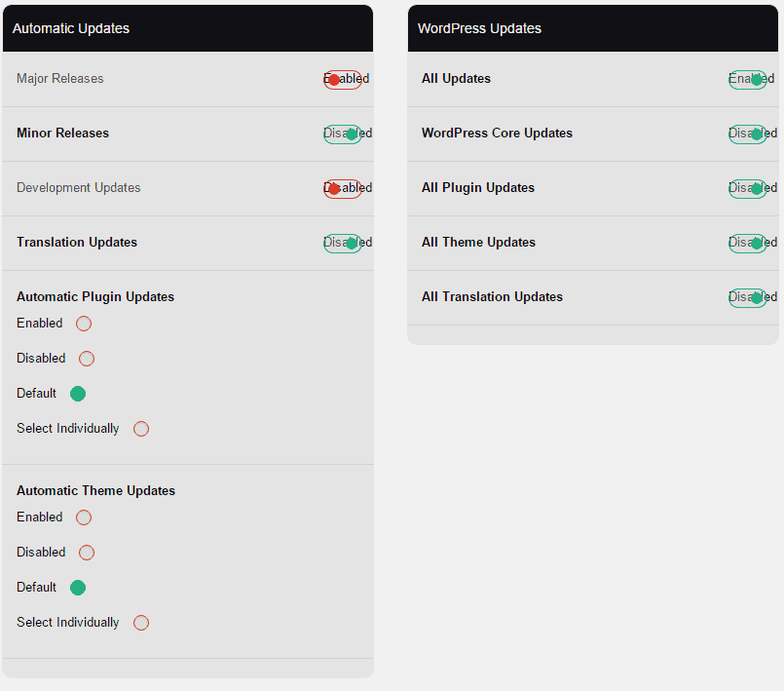Toggle the All Translation Updates switch
This screenshot has height=691, width=784.
click(748, 297)
